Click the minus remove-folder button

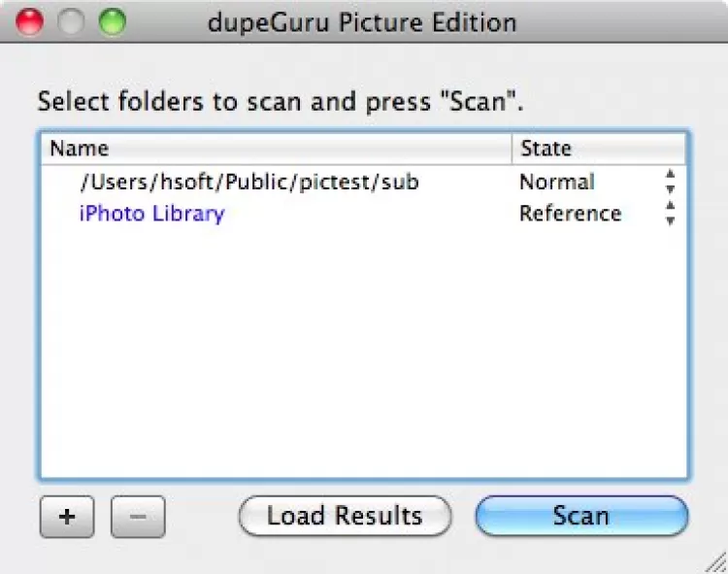click(x=138, y=517)
